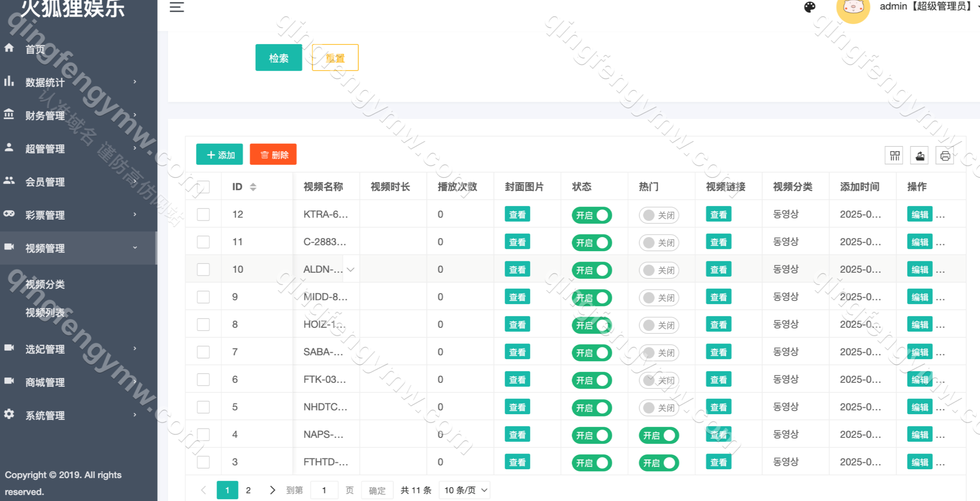
Task: Click the print table icon
Action: [x=945, y=156]
